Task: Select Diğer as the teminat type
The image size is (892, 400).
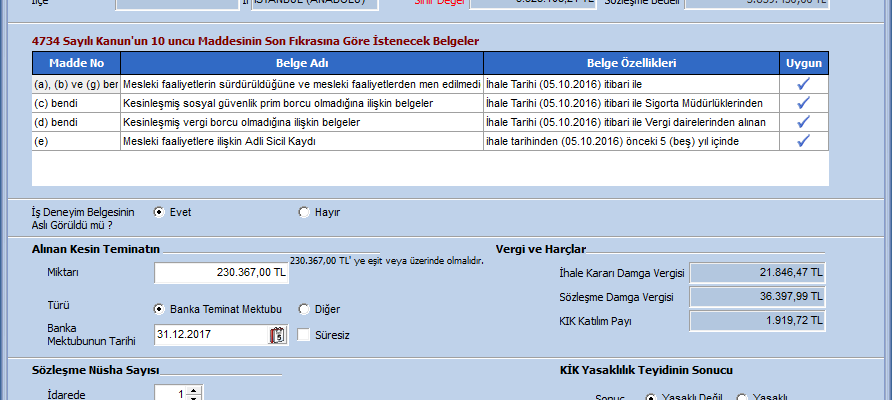Action: pyautogui.click(x=304, y=309)
